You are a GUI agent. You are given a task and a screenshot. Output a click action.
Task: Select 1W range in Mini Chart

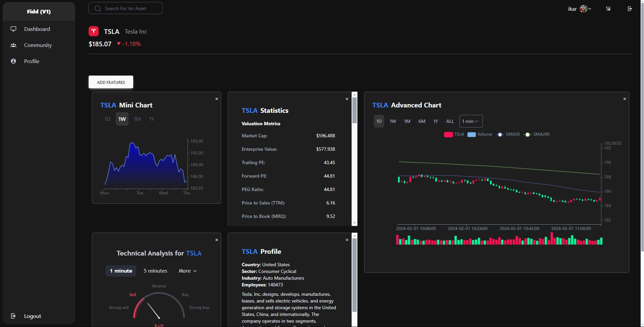pos(122,119)
